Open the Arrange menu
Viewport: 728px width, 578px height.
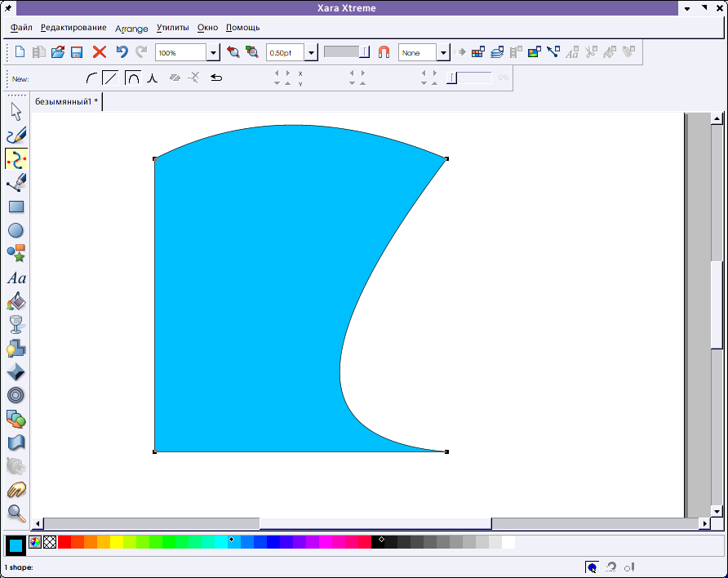coord(131,28)
